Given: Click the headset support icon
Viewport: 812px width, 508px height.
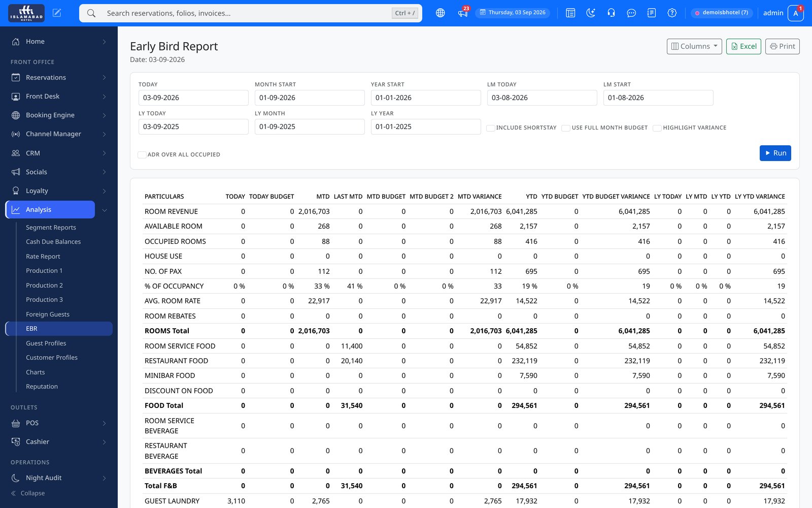Looking at the screenshot, I should coord(611,13).
